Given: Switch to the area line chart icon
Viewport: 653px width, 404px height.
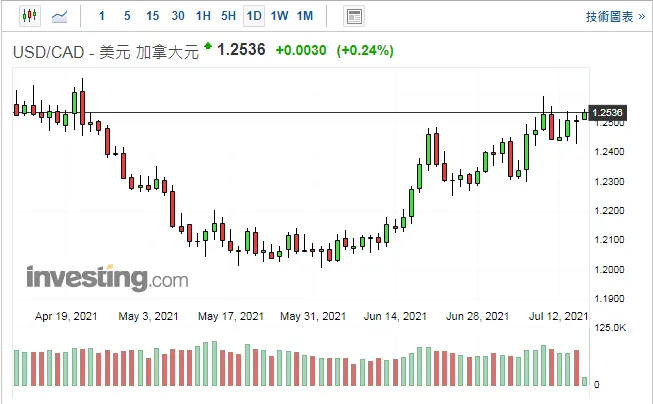Looking at the screenshot, I should coord(60,17).
